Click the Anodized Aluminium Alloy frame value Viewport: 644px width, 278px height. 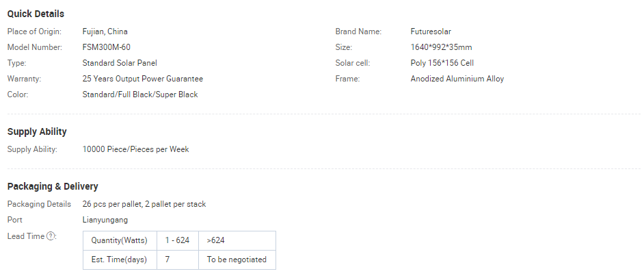point(457,79)
